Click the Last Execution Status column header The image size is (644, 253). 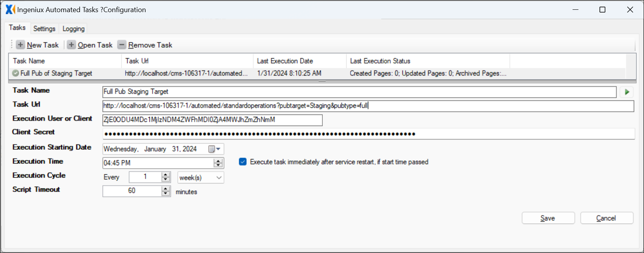428,61
